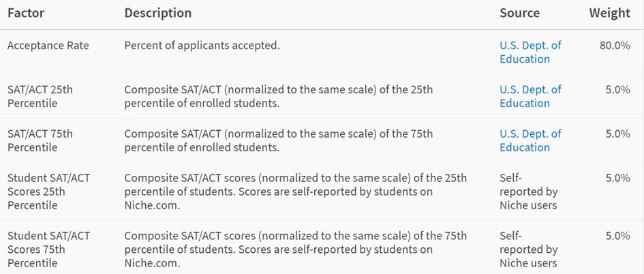This screenshot has height=274, width=644.
Task: Click the 80.0% weight value
Action: point(615,46)
